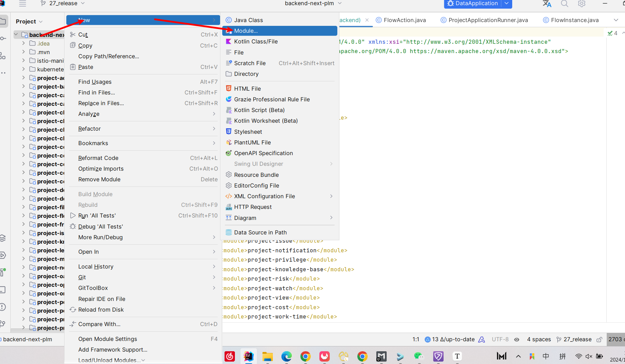The width and height of the screenshot is (625, 364).
Task: Toggle the muted volume icon in system tray
Action: (589, 356)
